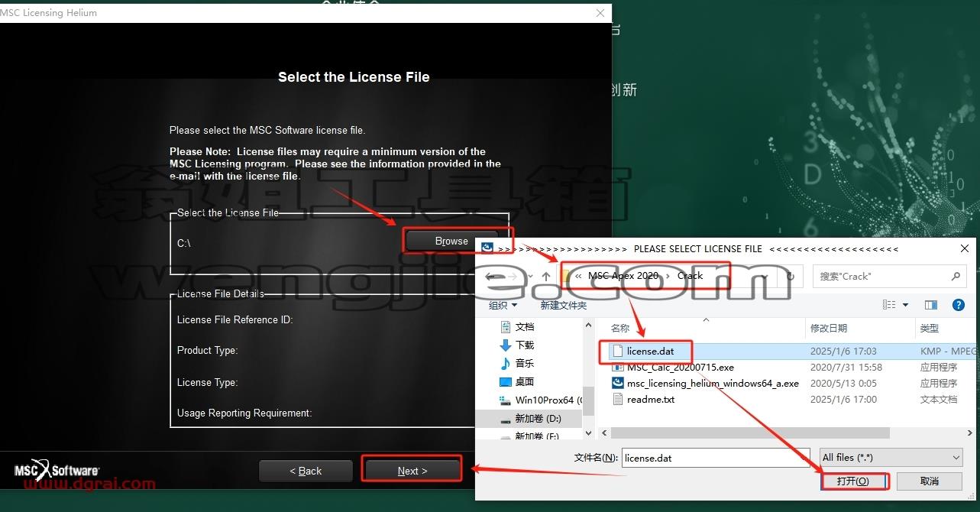980x512 pixels.
Task: Go back with the Back button
Action: click(306, 471)
